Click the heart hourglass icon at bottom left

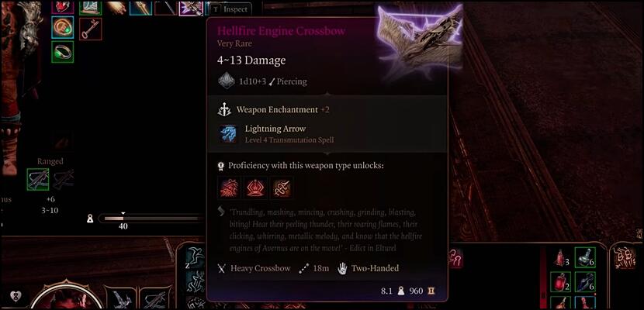[x=16, y=296]
